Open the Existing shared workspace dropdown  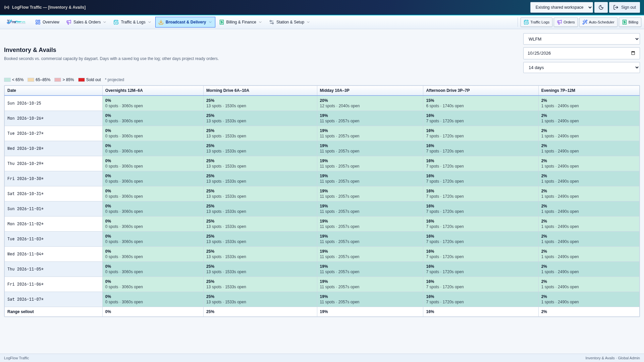coord(561,7)
